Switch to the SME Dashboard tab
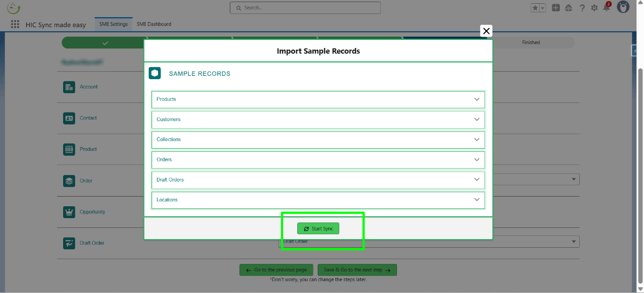The image size is (644, 293). click(154, 24)
